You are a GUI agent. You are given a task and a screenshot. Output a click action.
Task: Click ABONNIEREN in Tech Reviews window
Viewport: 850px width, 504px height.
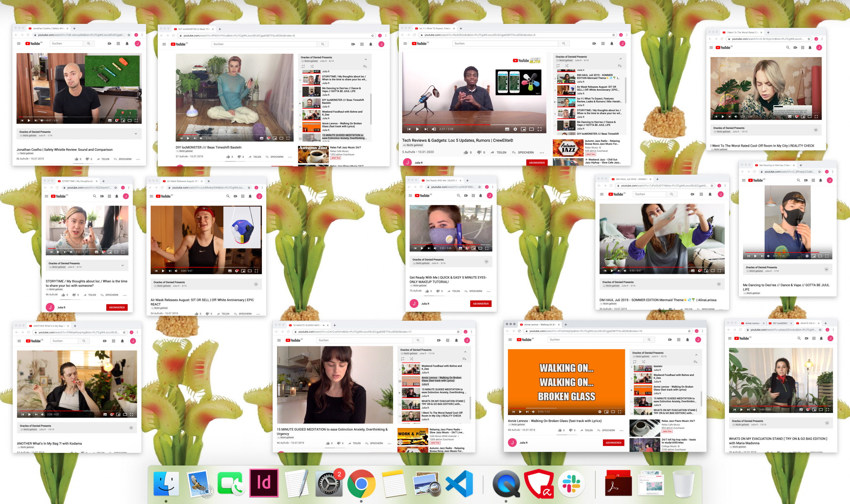537,163
